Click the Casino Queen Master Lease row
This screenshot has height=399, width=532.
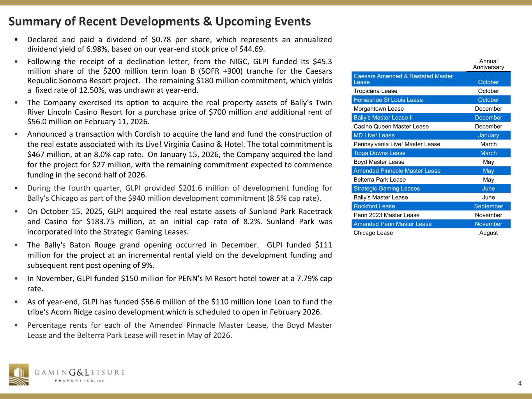tap(431, 126)
